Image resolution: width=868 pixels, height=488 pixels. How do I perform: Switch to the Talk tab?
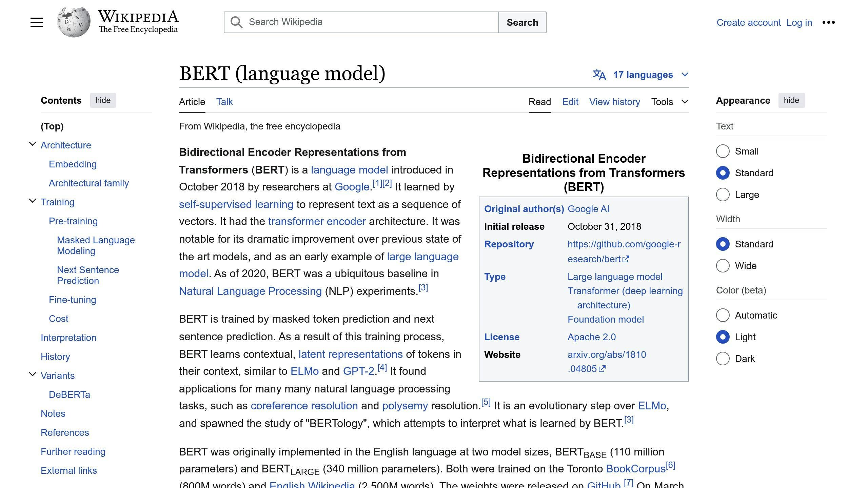224,102
